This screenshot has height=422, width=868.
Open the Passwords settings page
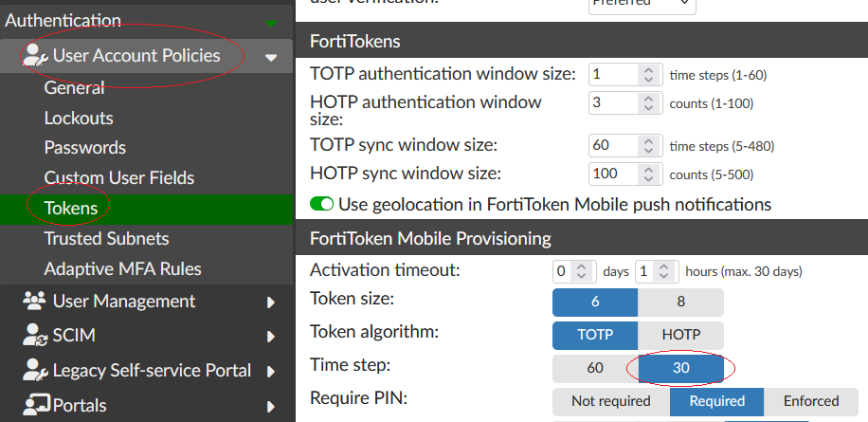(x=85, y=148)
